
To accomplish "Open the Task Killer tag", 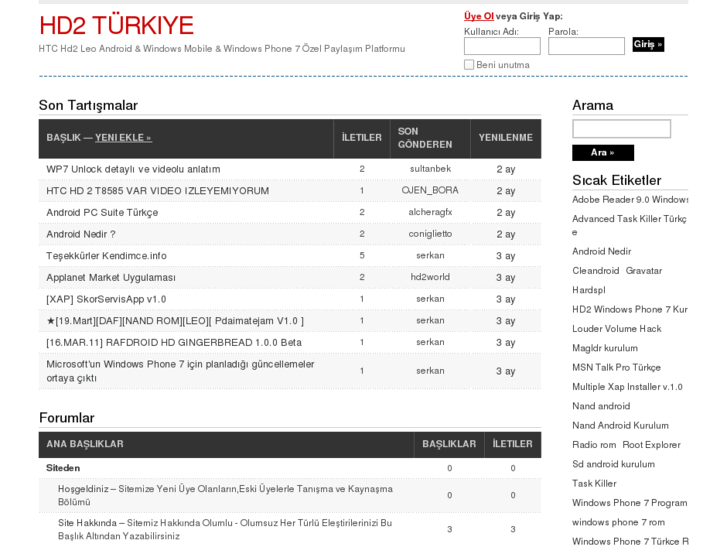I will 594,484.
